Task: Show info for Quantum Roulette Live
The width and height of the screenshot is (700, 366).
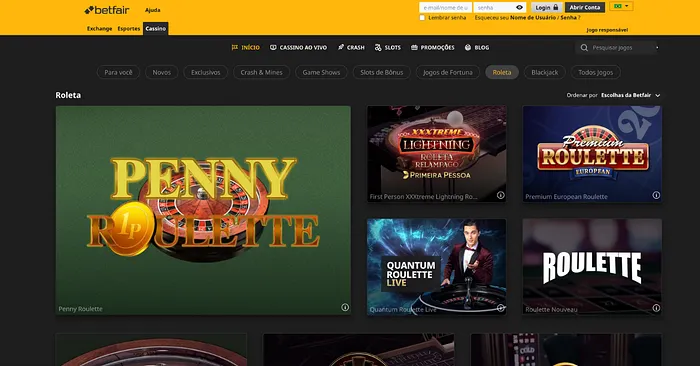Action: [x=500, y=308]
